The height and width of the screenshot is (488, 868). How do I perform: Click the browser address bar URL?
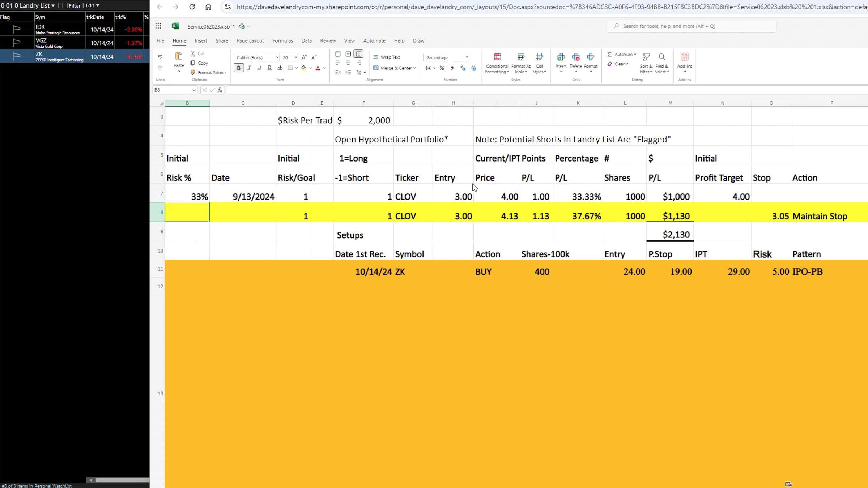(552, 7)
